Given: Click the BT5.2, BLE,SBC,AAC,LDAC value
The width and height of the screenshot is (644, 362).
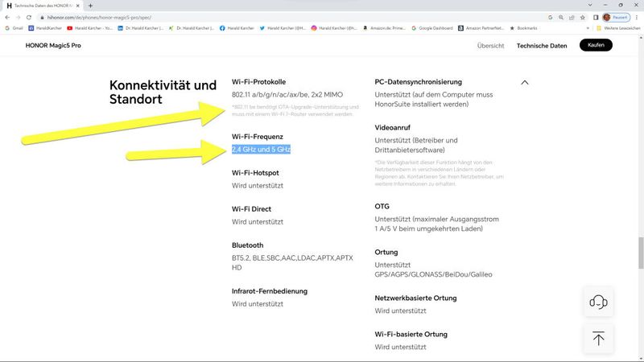Looking at the screenshot, I should tap(292, 263).
